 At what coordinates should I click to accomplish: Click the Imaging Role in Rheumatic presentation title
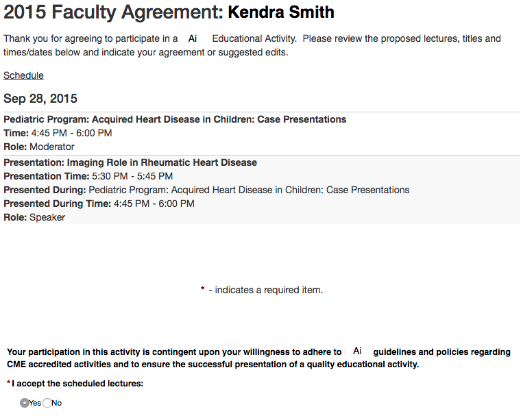[x=130, y=162]
